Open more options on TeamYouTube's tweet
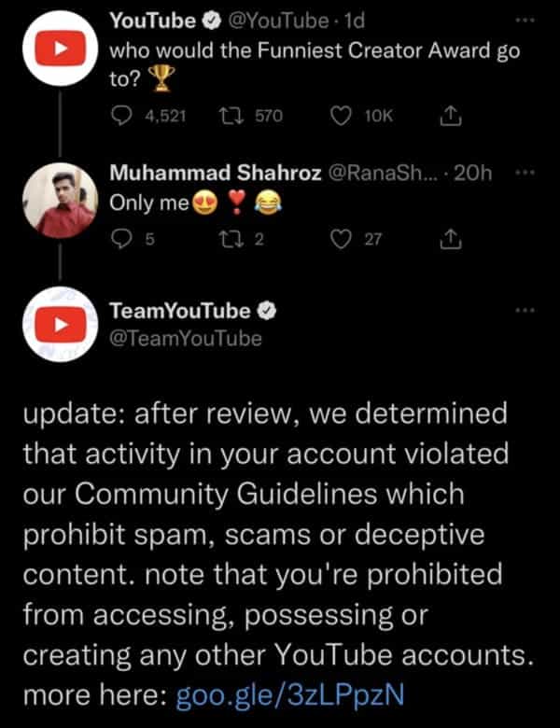The image size is (560, 728). [526, 310]
